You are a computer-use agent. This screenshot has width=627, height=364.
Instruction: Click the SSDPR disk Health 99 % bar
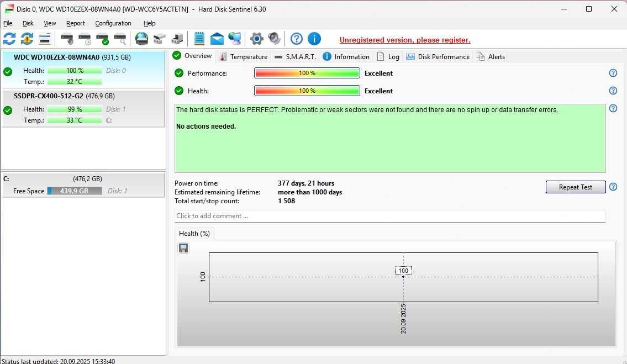(75, 109)
